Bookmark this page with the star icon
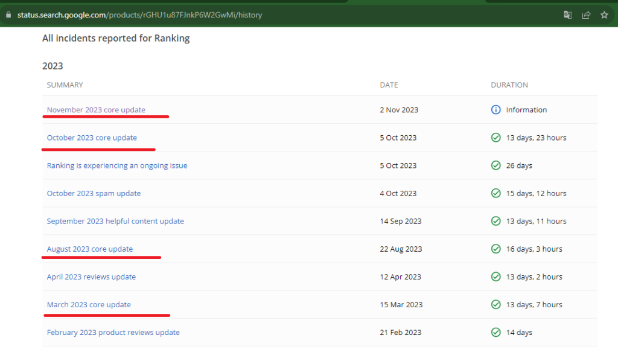The image size is (618, 364). (x=604, y=15)
